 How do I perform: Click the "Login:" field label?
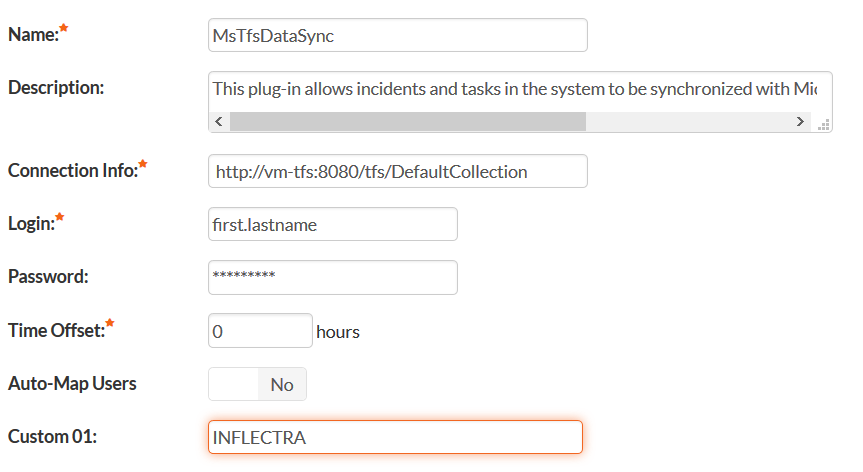click(x=31, y=223)
